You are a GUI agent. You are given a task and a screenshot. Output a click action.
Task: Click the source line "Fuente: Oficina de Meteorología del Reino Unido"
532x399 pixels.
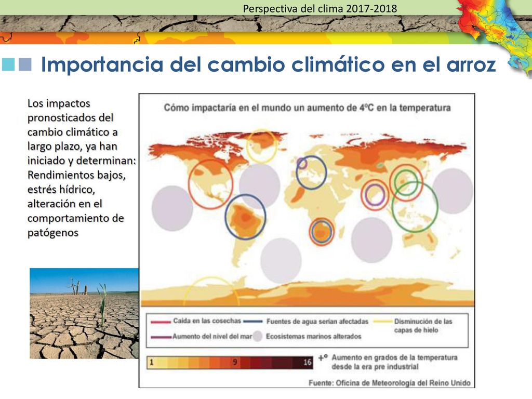390,383
